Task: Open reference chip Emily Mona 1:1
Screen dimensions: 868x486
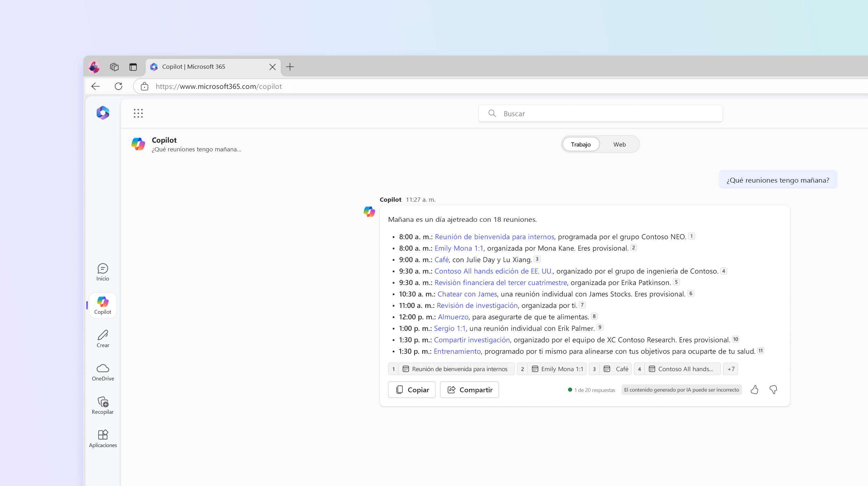Action: click(552, 369)
